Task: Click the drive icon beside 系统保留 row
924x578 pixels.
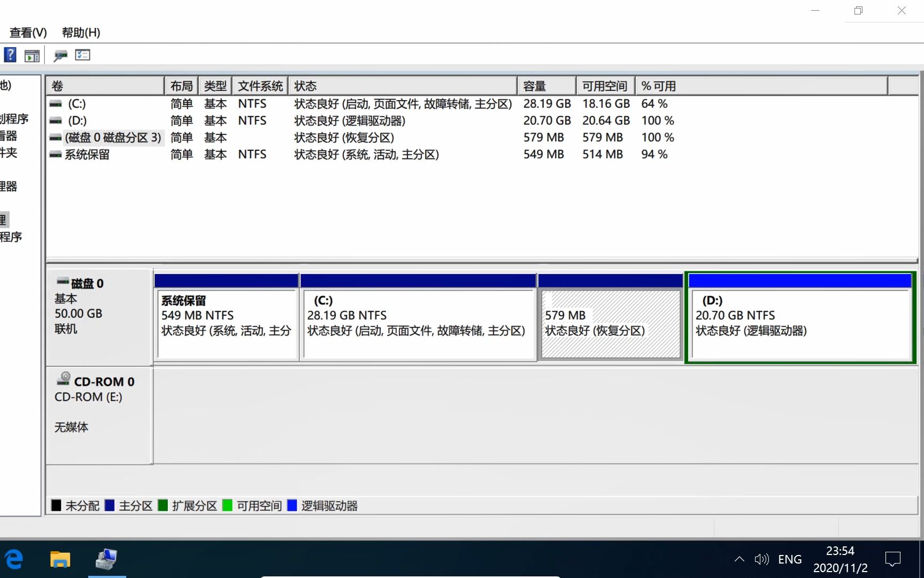Action: [x=56, y=155]
